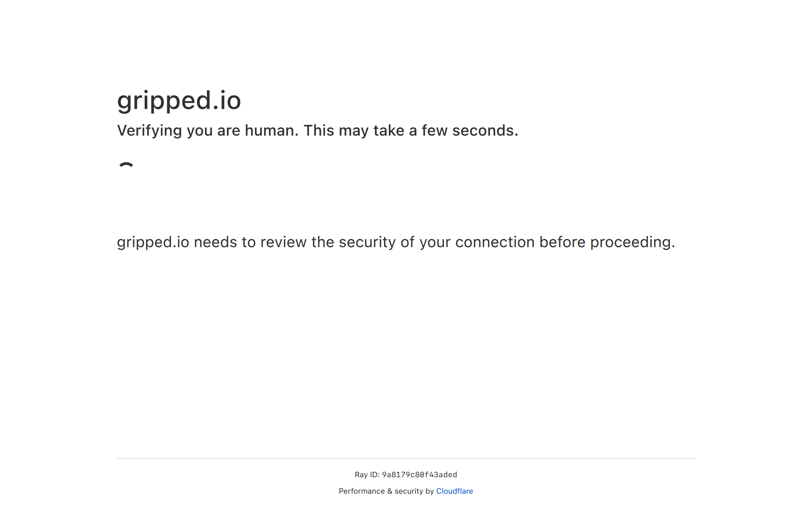The image size is (812, 507).
Task: Click the word "before" in paragraph
Action: pos(562,242)
